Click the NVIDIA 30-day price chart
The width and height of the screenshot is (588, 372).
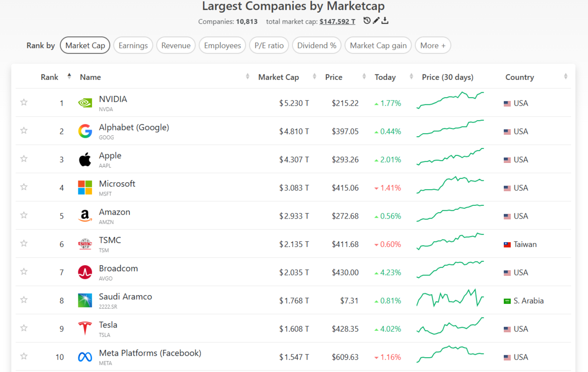point(450,100)
